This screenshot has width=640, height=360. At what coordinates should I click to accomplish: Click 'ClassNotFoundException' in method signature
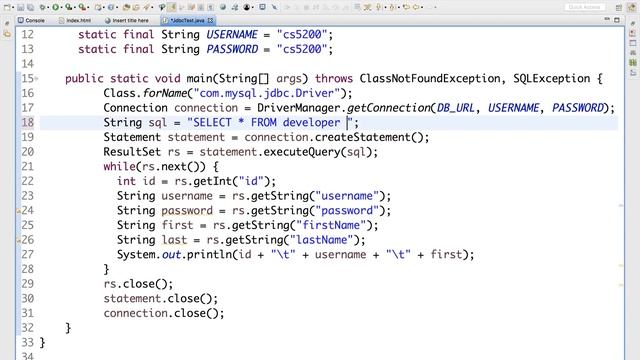click(x=430, y=78)
